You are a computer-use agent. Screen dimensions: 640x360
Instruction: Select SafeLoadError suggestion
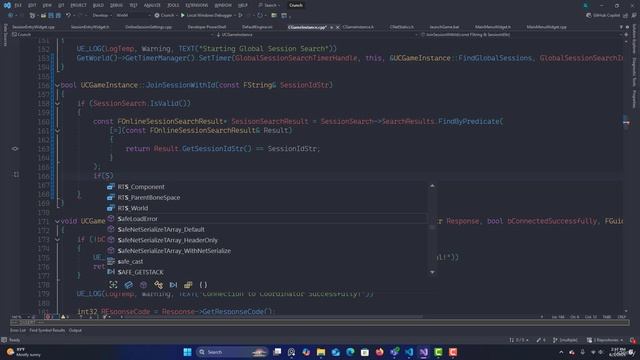click(267, 219)
